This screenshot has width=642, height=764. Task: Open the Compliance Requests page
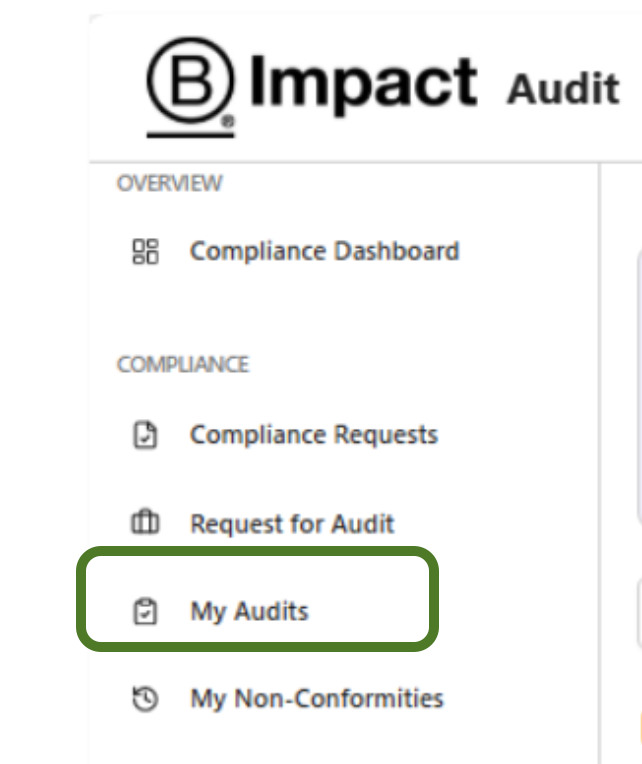point(314,435)
